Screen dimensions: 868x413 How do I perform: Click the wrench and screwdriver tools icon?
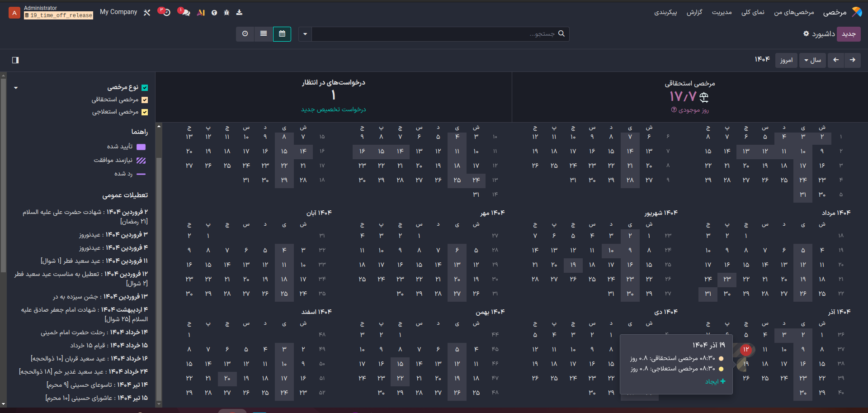click(147, 13)
